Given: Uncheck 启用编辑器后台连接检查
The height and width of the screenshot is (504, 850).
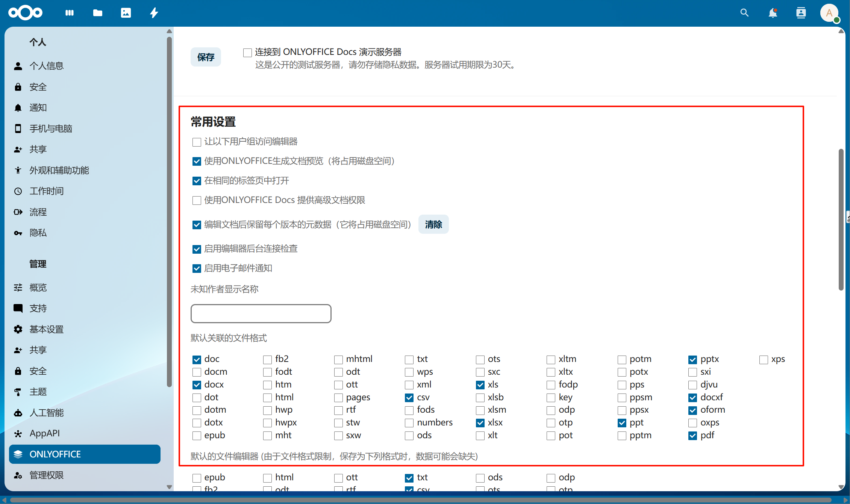Looking at the screenshot, I should [197, 249].
